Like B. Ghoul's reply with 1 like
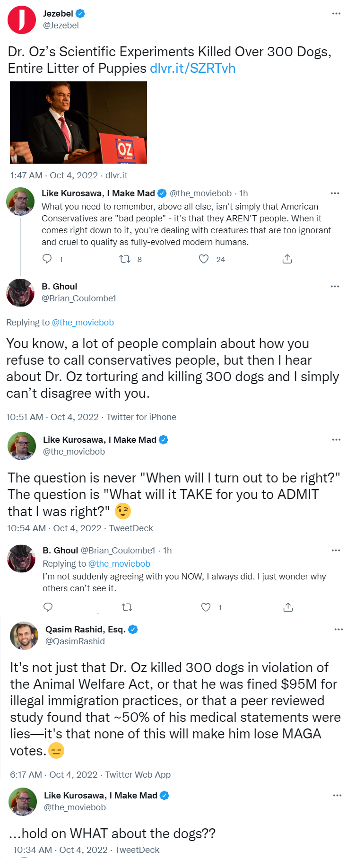 [206, 607]
